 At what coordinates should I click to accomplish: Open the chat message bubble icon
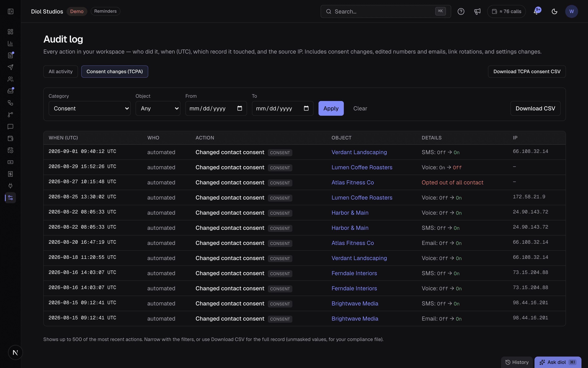point(10,127)
